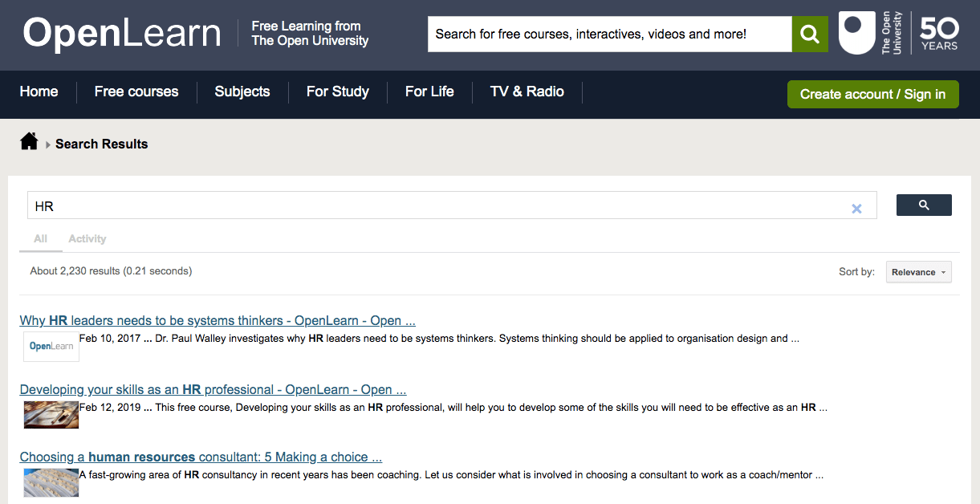Switch to the Activity tab
Screen dimensions: 980x504
(87, 239)
